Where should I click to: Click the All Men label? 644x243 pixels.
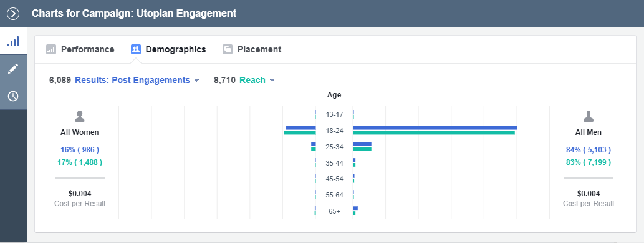click(589, 132)
